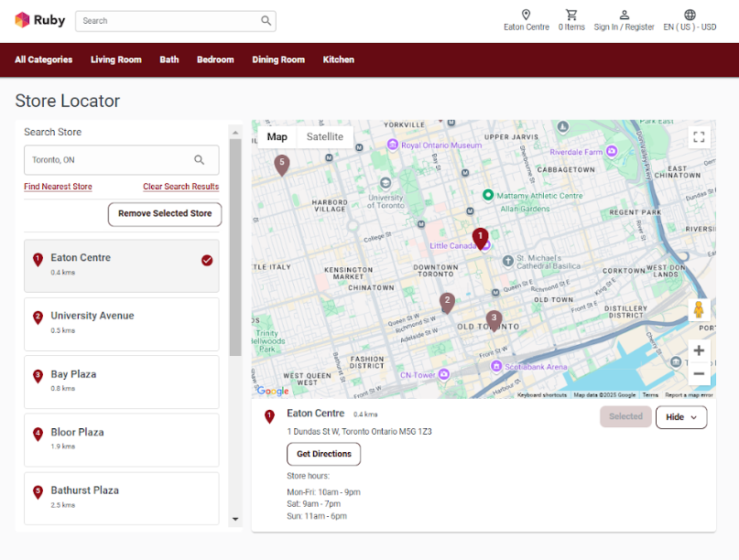Click the Royal Ontario Museum map pin
Screen dimensions: 739x560
(393, 145)
